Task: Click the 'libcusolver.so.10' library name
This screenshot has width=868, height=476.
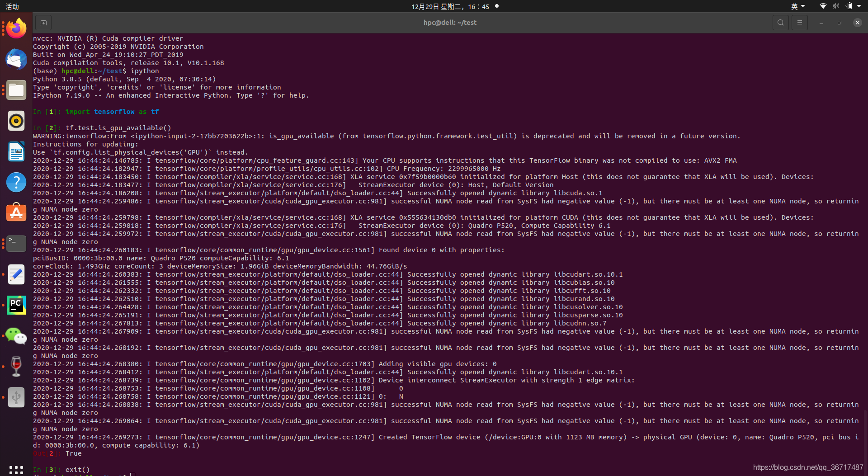Action: tap(588, 307)
